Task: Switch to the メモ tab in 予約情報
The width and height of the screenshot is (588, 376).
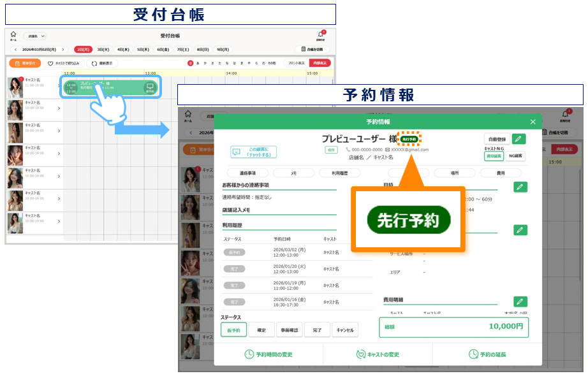Action: [293, 173]
